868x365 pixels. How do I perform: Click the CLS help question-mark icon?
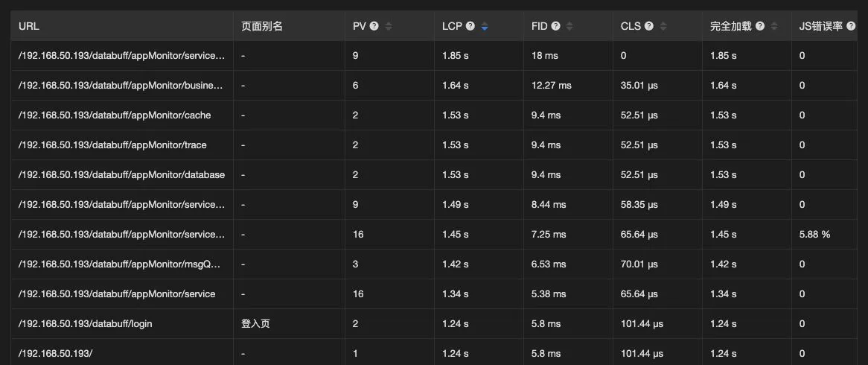[x=649, y=26]
